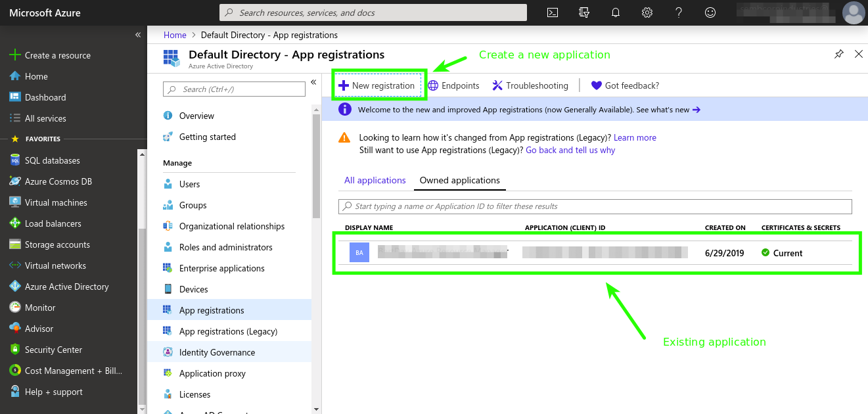
Task: Open SQL databases icon in favorites
Action: pyautogui.click(x=15, y=160)
